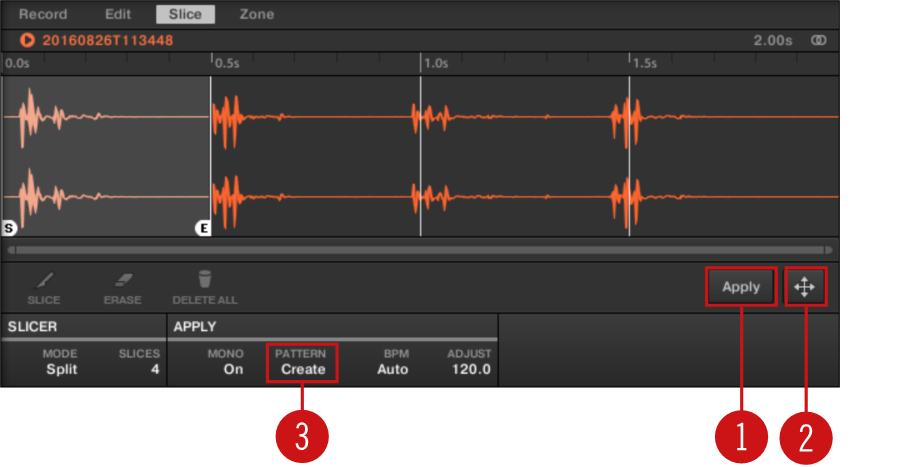Click the Slices count value 4
910x467 pixels.
tap(153, 369)
